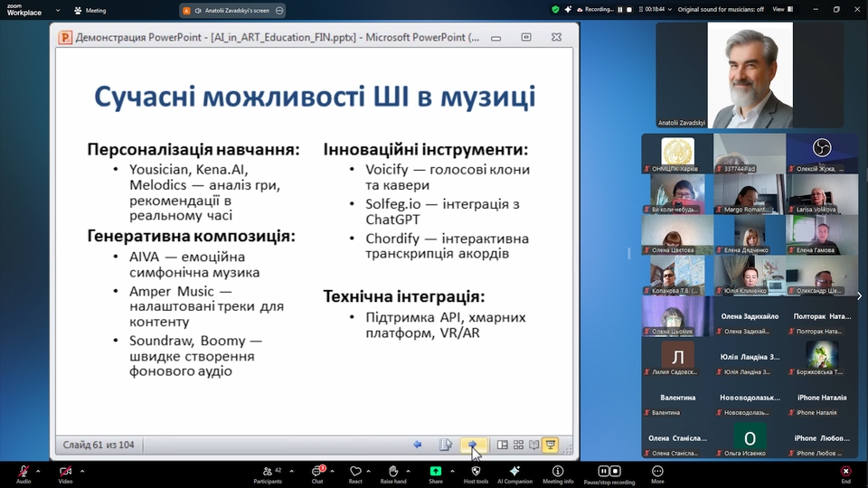Select Елена Дядченко participant video tile
Image resolution: width=868 pixels, height=488 pixels.
point(750,235)
